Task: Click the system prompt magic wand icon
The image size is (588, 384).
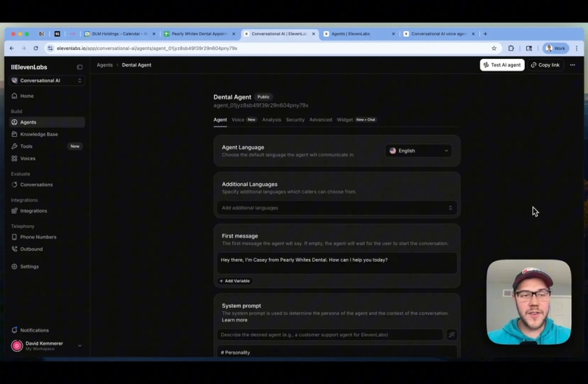Action: pyautogui.click(x=451, y=335)
